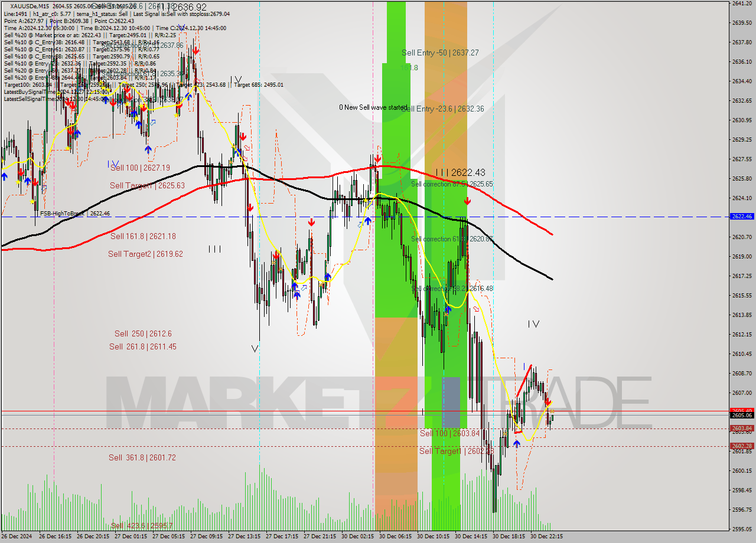
Task: Select the 'Sell 261.8 | 2611.45' label
Action: click(x=142, y=347)
